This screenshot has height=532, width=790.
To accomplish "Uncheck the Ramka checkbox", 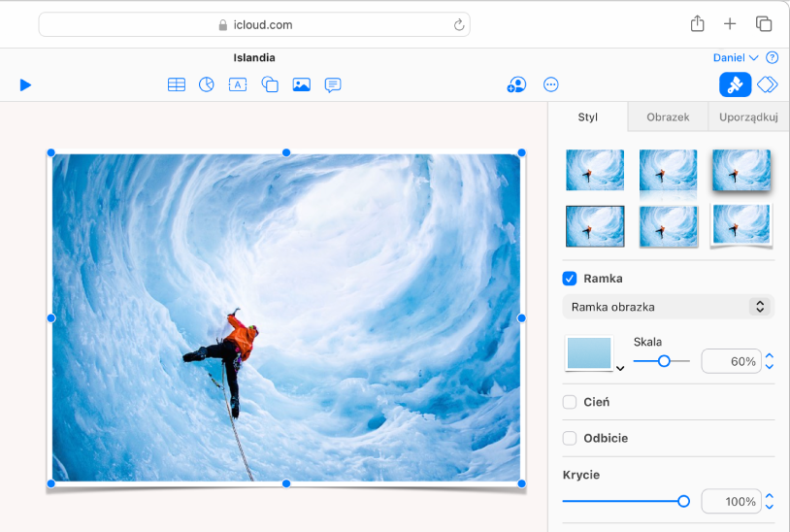I will [570, 279].
